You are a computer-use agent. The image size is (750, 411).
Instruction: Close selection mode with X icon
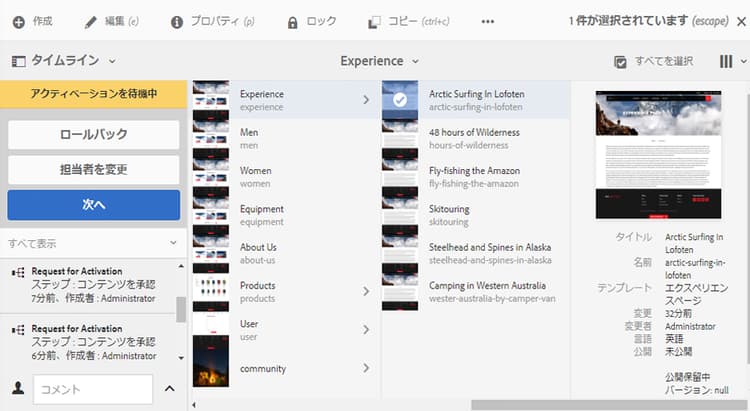coord(741,22)
